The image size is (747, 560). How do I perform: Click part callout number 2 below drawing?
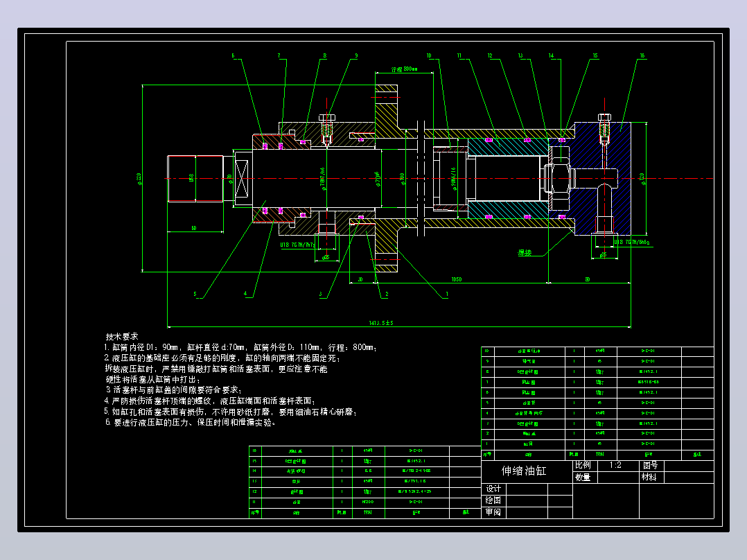pos(387,295)
